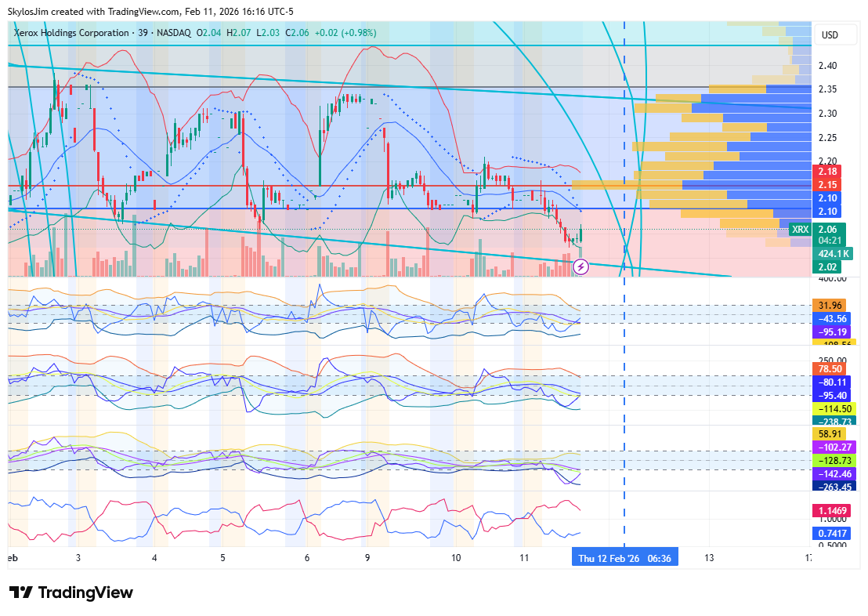The image size is (868, 616).
Task: Click the Thu 12 Feb '26 06:36 time label
Action: (624, 558)
